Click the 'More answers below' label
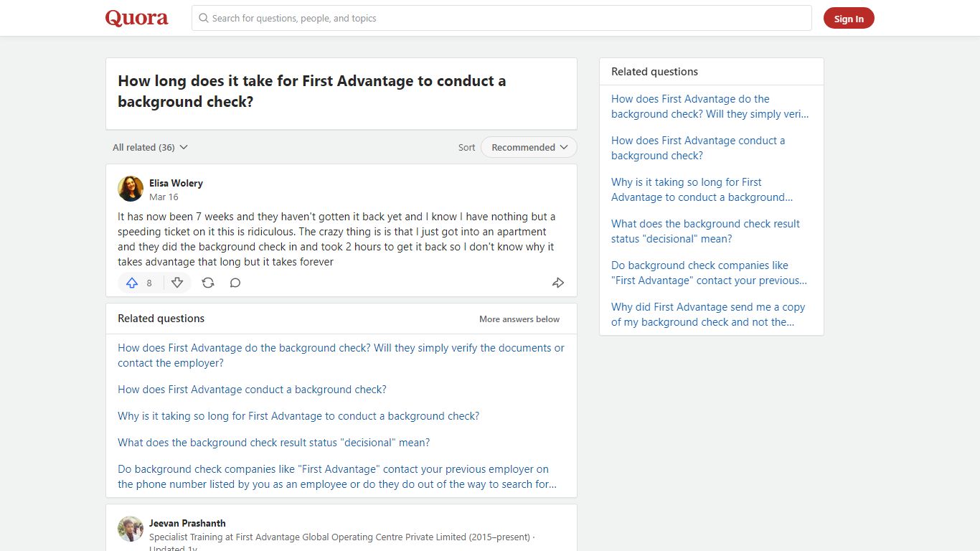The image size is (980, 551). (519, 319)
